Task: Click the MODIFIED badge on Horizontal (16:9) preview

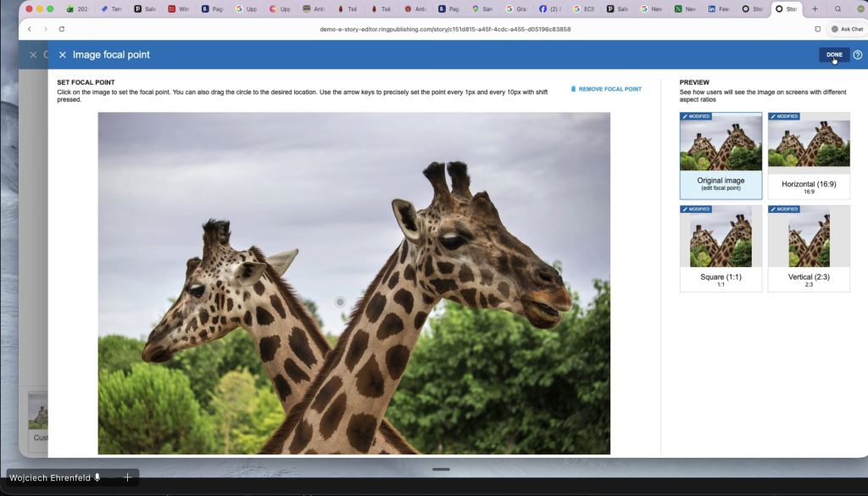Action: pos(784,116)
